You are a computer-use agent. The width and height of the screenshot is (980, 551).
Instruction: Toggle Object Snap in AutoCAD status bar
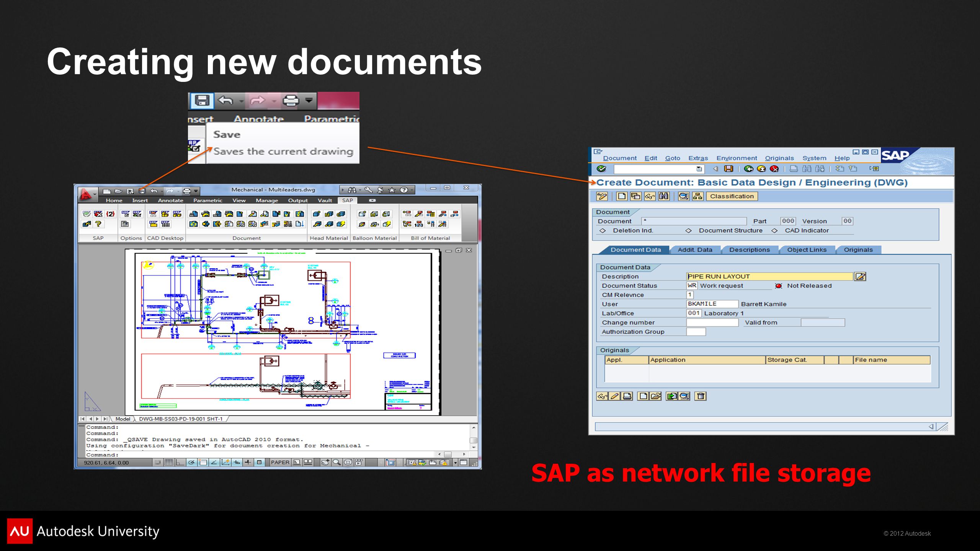203,462
